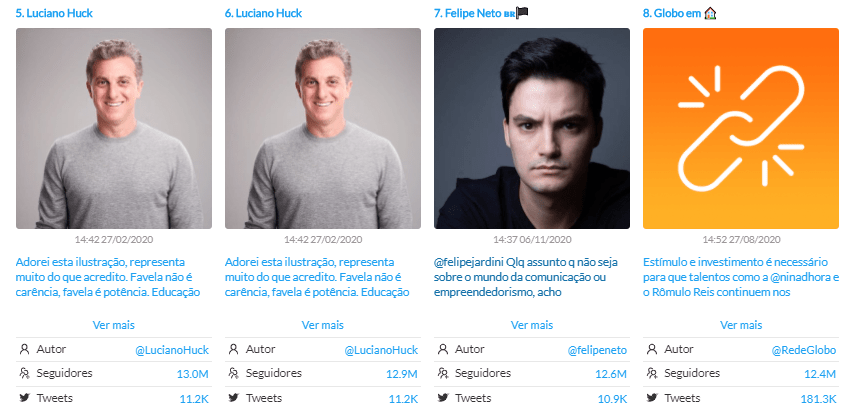Click the Felipe Neto profile photo
The width and height of the screenshot is (860, 416).
point(531,128)
